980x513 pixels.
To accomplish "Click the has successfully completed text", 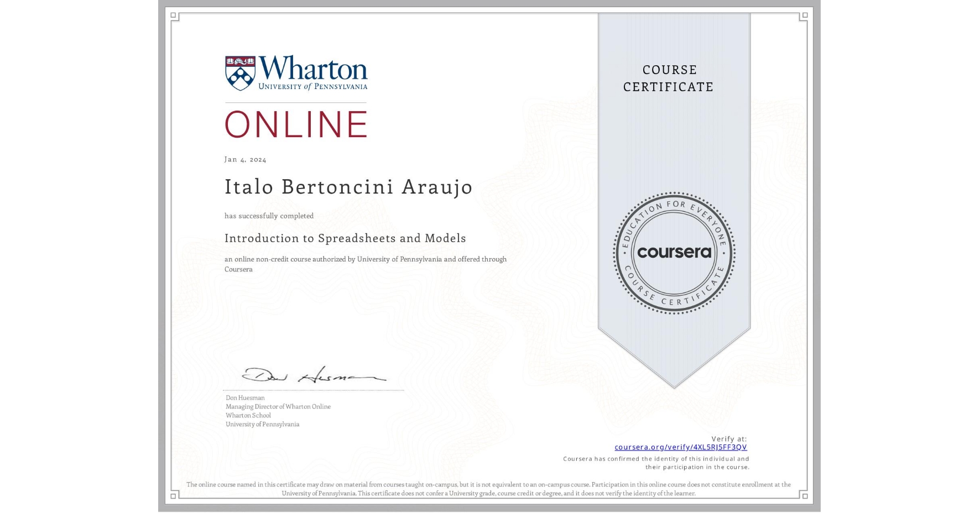I will click(x=268, y=216).
